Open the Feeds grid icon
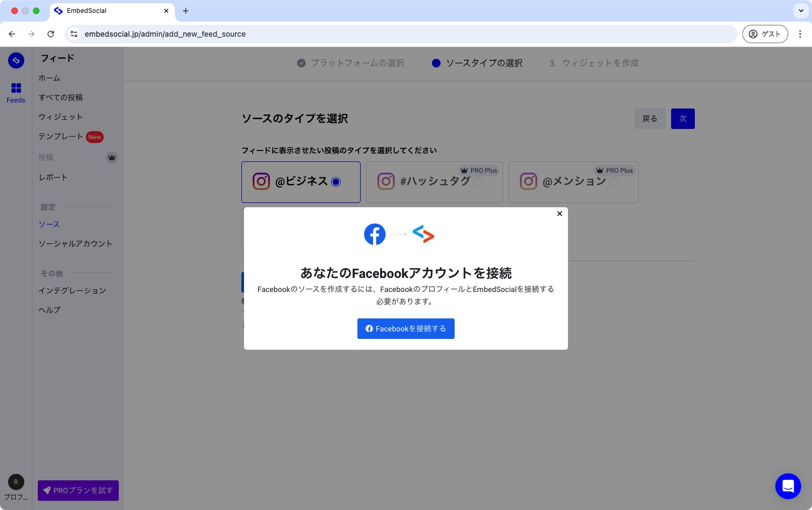The image size is (812, 510). pos(16,88)
